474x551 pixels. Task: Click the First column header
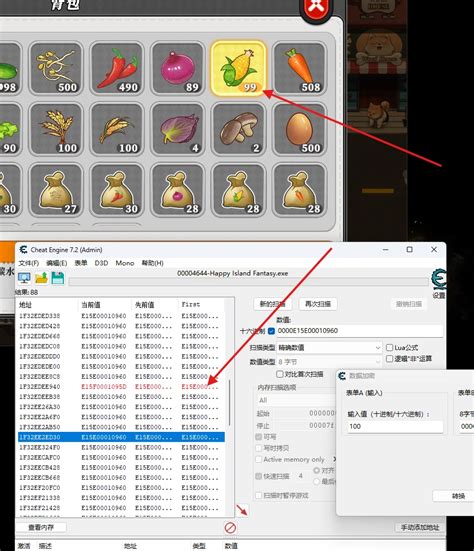[201, 305]
